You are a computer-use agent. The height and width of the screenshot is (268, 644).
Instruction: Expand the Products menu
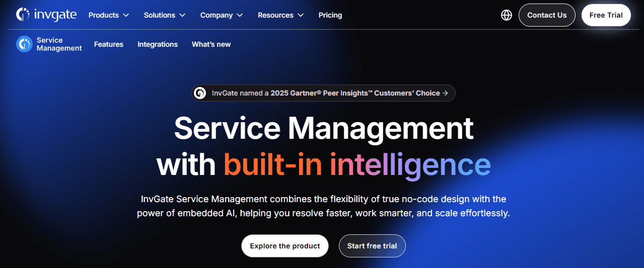(x=109, y=15)
